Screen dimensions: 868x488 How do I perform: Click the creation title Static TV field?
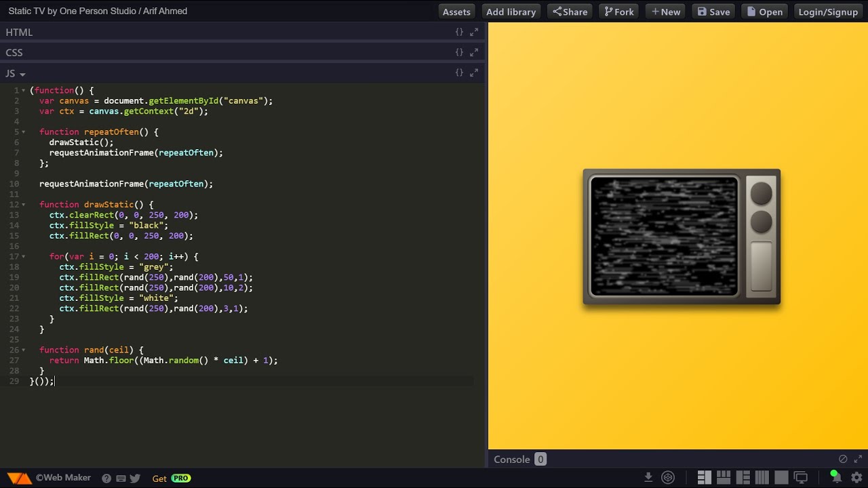coord(98,11)
